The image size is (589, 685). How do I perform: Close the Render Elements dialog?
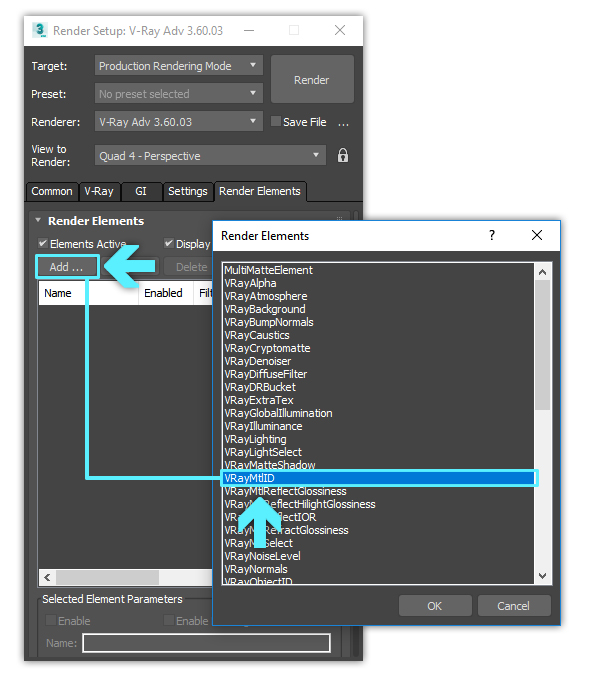pyautogui.click(x=537, y=235)
